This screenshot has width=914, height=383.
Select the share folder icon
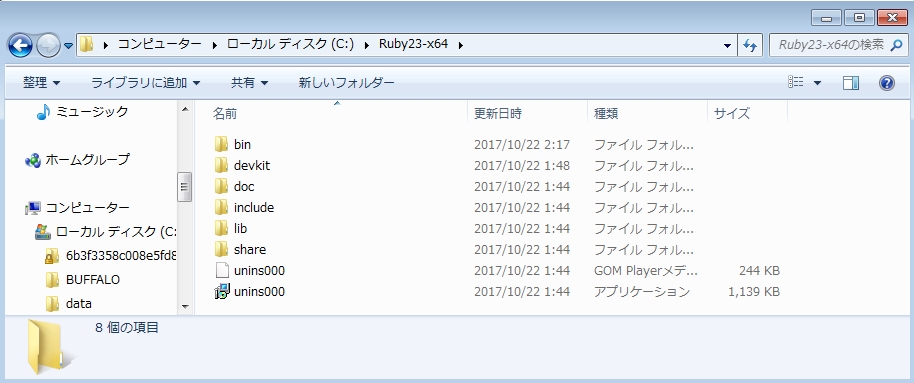coord(221,249)
